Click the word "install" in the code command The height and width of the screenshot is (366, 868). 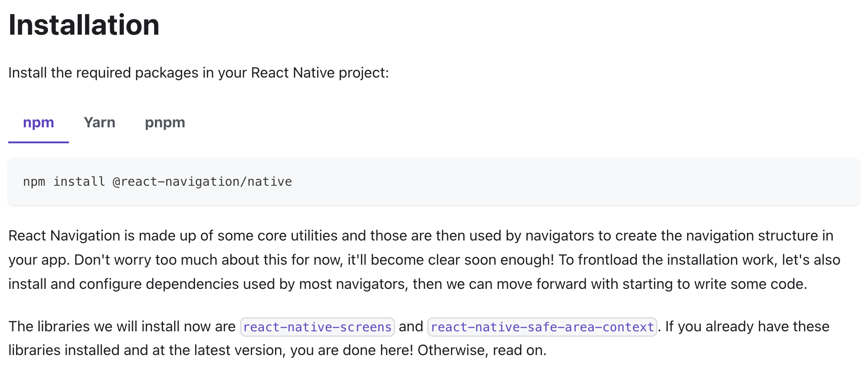tap(79, 182)
